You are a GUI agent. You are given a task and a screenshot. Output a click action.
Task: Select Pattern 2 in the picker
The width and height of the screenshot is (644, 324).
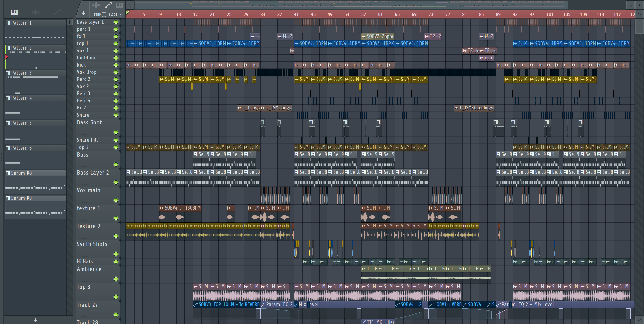(x=36, y=57)
